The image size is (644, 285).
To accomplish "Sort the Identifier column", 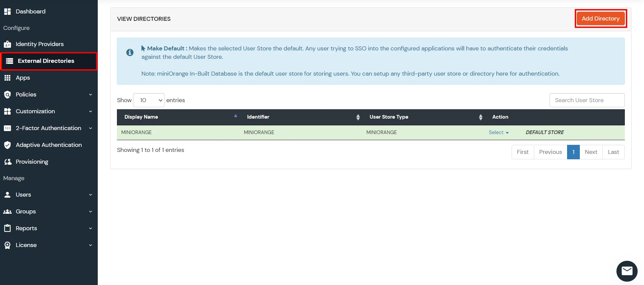I will pyautogui.click(x=358, y=117).
